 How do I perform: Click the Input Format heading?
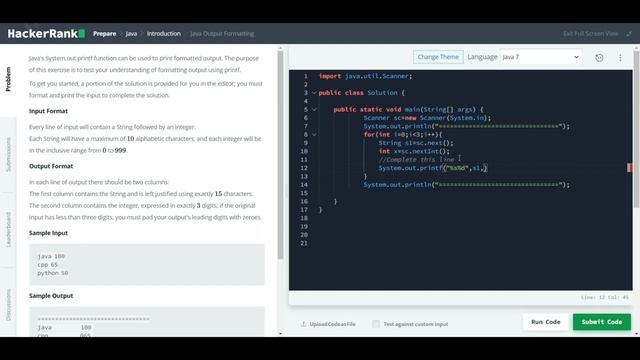tap(48, 111)
